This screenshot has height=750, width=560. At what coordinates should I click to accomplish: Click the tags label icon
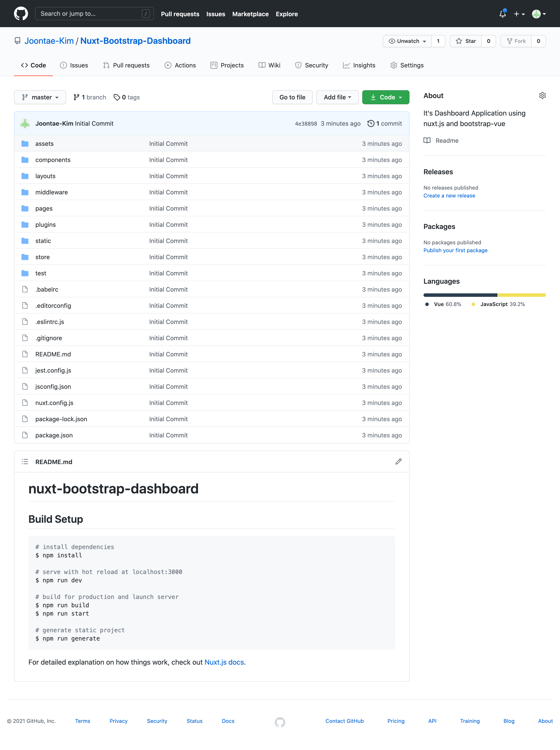click(x=117, y=97)
